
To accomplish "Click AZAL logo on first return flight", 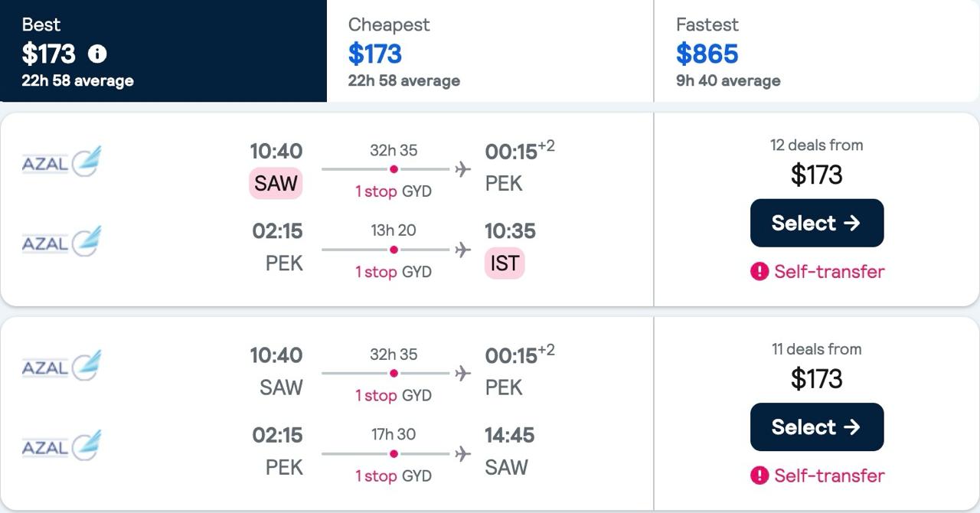I will [61, 241].
